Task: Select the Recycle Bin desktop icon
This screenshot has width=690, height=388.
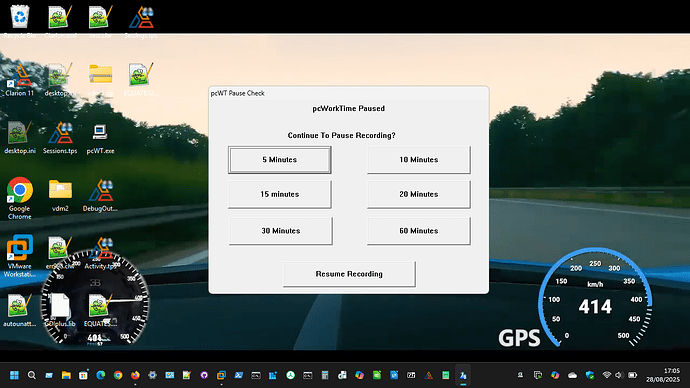Action: pos(19,22)
